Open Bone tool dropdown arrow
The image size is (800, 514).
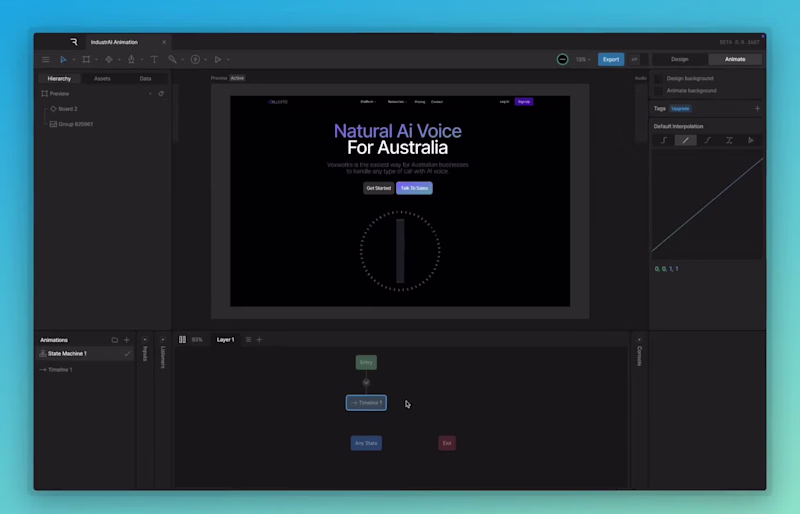pos(183,60)
